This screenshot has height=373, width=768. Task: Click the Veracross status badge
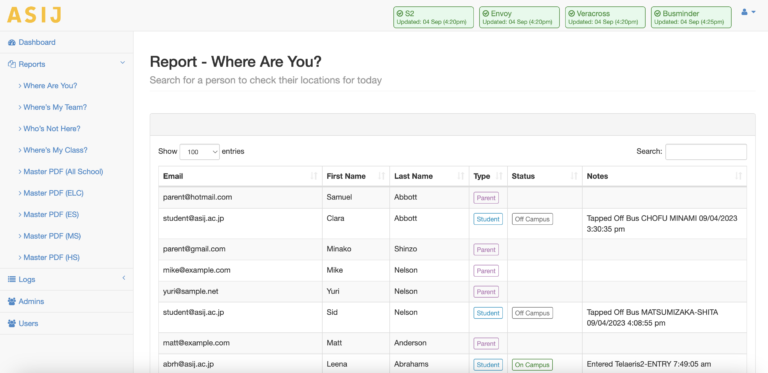[605, 17]
